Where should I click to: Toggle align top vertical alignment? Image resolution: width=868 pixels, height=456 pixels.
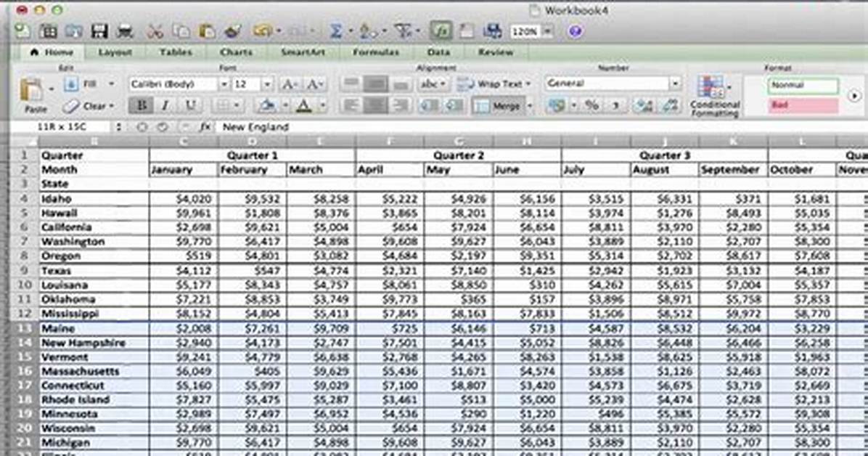click(x=351, y=84)
